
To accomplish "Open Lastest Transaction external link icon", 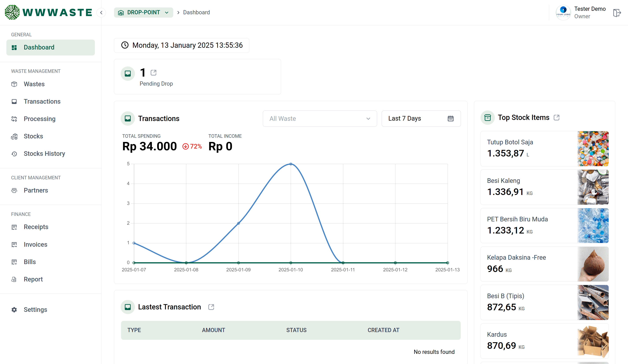I will click(211, 307).
